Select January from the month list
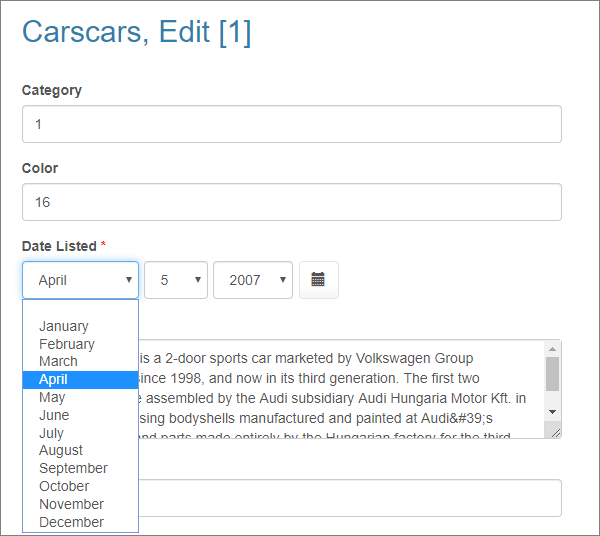 pyautogui.click(x=80, y=326)
